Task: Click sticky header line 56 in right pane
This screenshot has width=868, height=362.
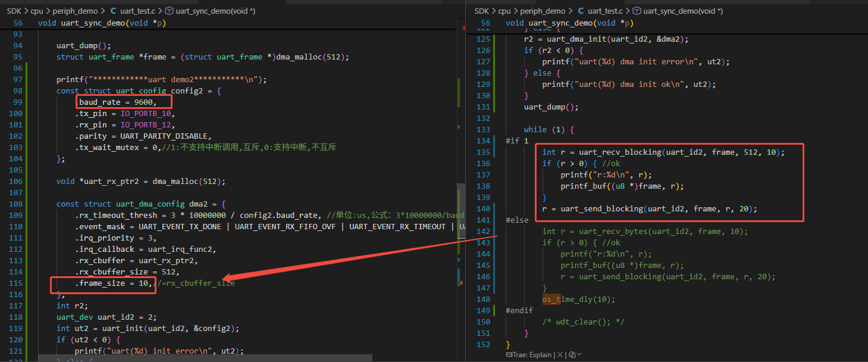Action: coord(668,23)
